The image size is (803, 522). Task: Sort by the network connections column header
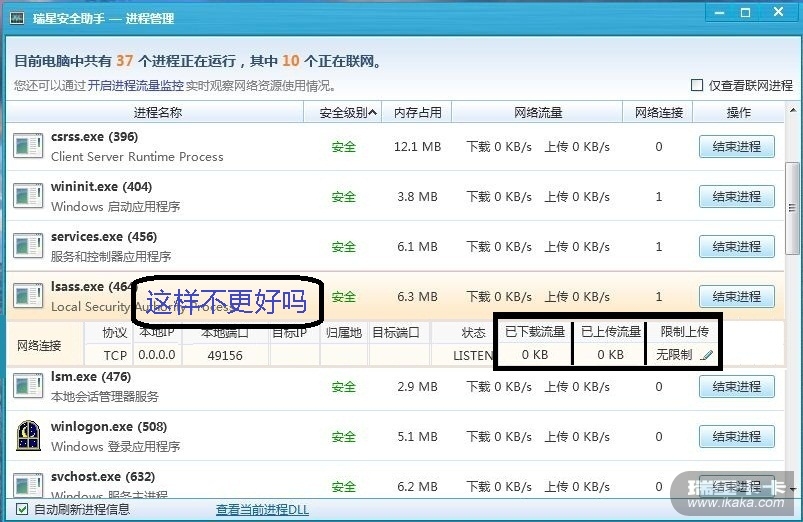coord(658,112)
